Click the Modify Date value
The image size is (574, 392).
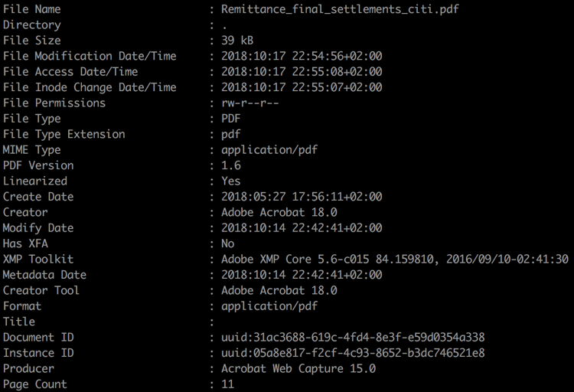pyautogui.click(x=302, y=228)
